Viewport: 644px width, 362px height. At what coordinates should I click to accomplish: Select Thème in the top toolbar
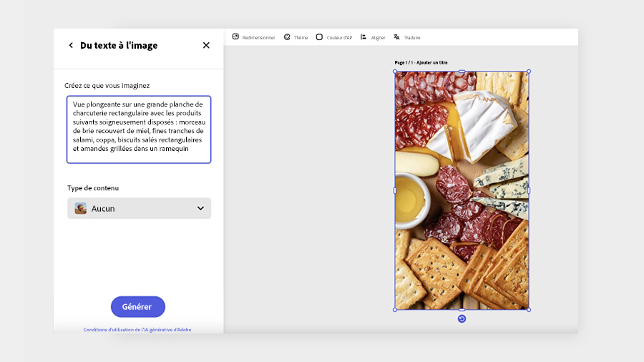[x=301, y=37]
